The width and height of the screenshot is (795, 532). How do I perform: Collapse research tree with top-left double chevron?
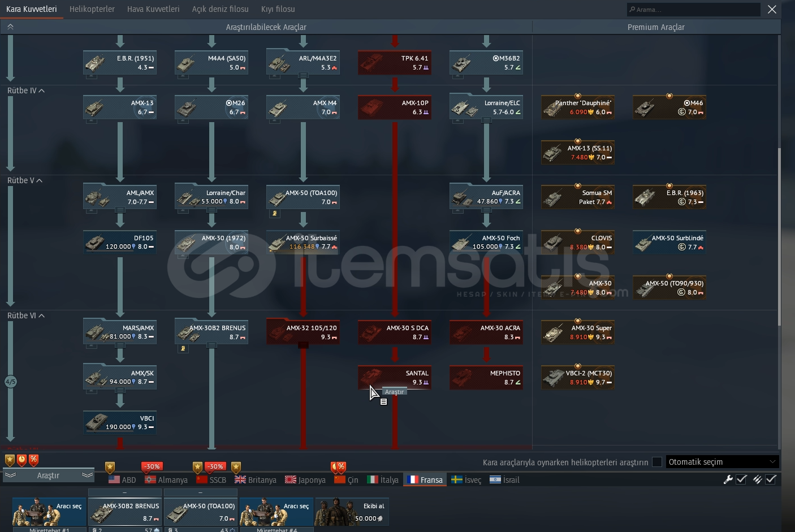pyautogui.click(x=10, y=27)
